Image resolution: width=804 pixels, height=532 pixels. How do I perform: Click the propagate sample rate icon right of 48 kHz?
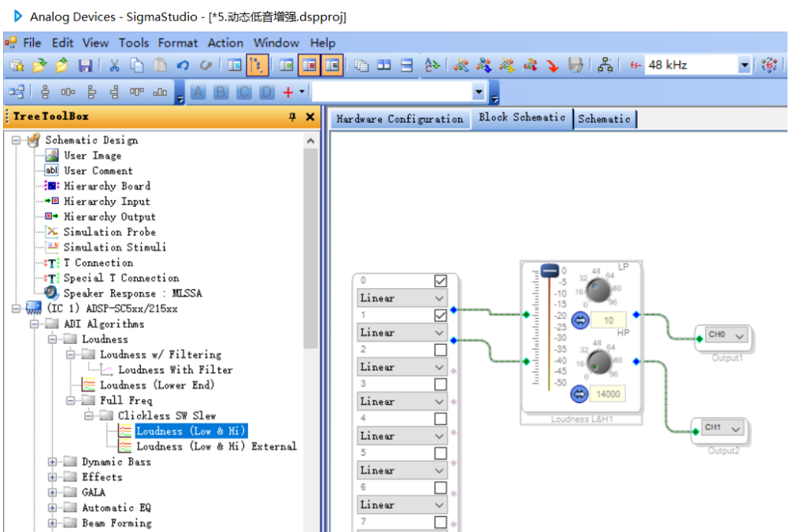769,65
